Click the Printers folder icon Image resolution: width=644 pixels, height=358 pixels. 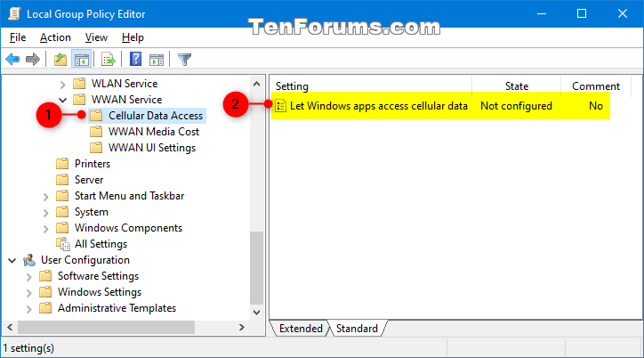(x=62, y=164)
